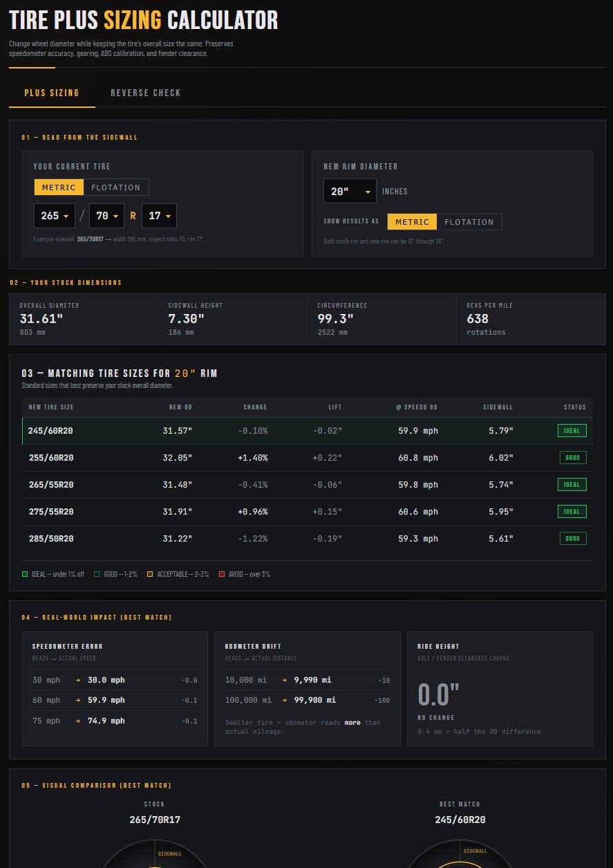This screenshot has height=868, width=613.
Task: Select the 265/55R20 tire row
Action: coord(308,485)
